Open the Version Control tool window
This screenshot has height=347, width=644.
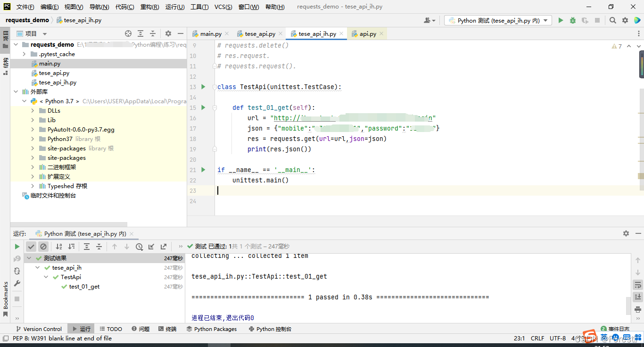39,329
